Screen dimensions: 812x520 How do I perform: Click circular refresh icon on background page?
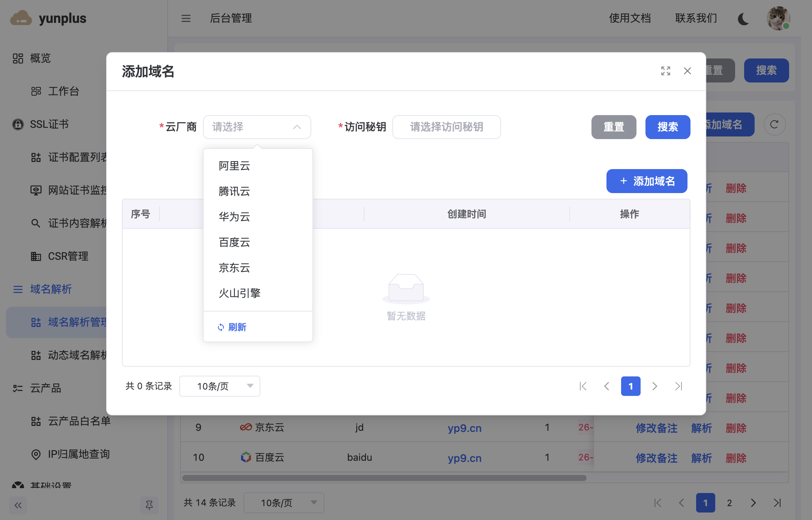point(774,124)
